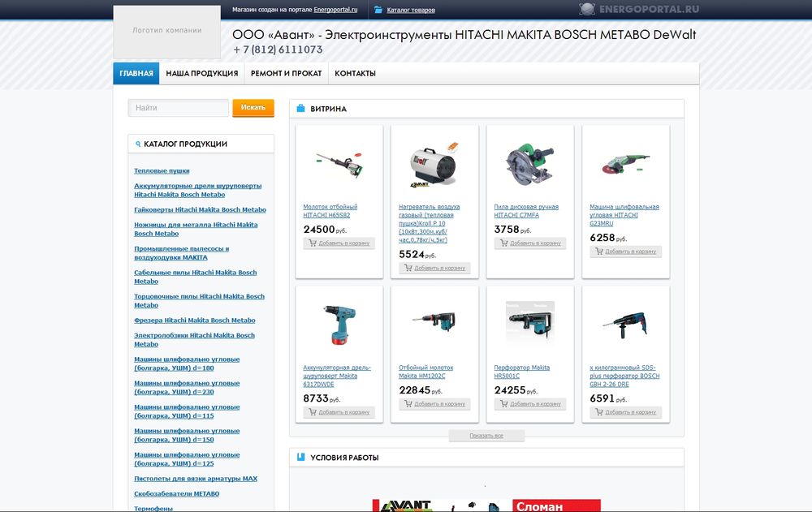Open angle grinders d=125 category

[x=187, y=458]
